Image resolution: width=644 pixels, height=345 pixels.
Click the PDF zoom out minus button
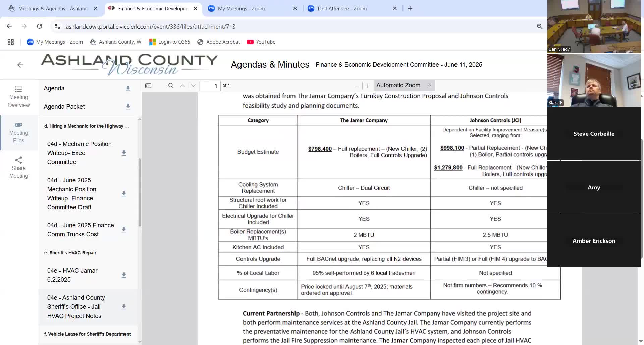[x=357, y=86]
